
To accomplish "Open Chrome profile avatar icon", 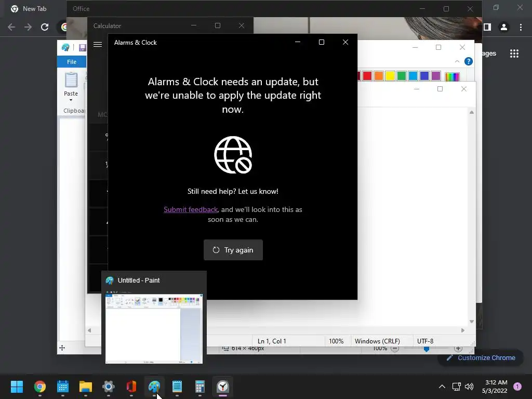I will [x=504, y=27].
